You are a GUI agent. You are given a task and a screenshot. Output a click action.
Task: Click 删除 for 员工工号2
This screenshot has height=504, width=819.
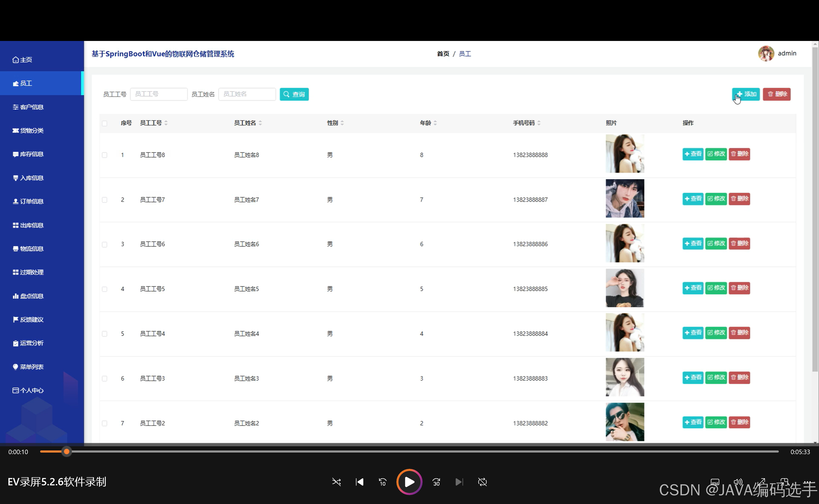[739, 422]
